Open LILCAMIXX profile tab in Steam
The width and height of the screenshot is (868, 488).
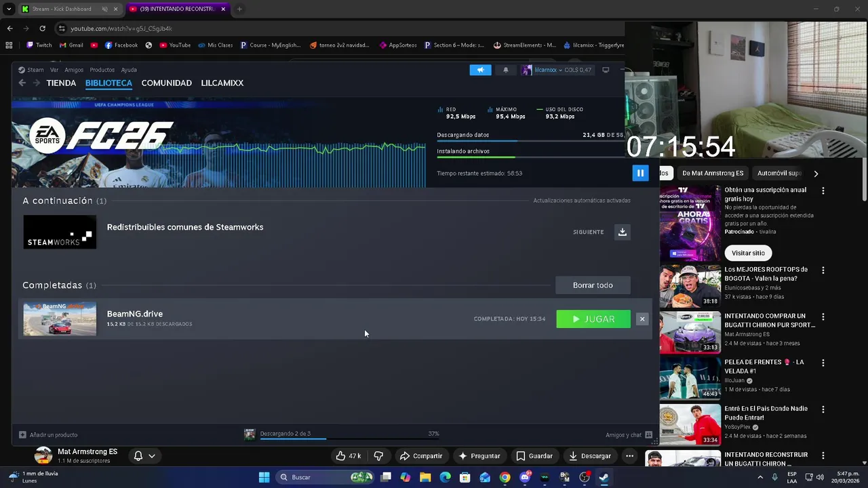click(x=222, y=83)
